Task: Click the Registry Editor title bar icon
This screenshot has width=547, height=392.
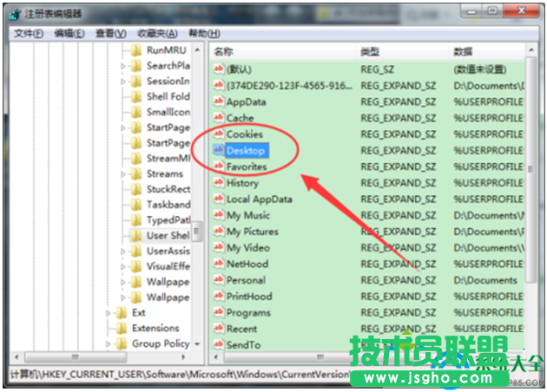Action: pos(15,14)
